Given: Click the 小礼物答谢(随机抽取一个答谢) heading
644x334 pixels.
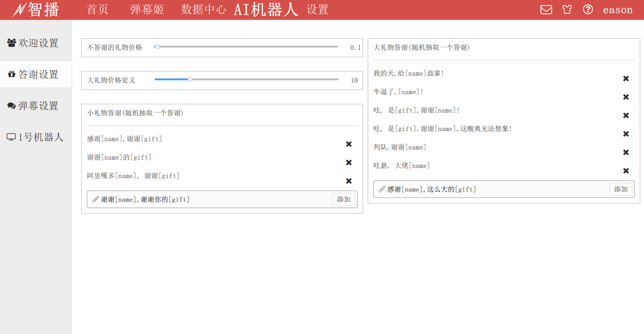Looking at the screenshot, I should 135,113.
